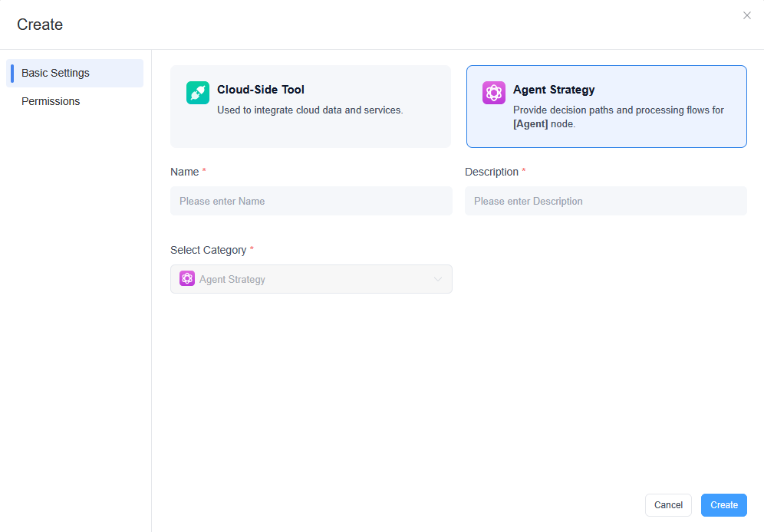The width and height of the screenshot is (764, 532).
Task: Click the 'Cloud-Side Tool' title text
Action: pyautogui.click(x=261, y=90)
